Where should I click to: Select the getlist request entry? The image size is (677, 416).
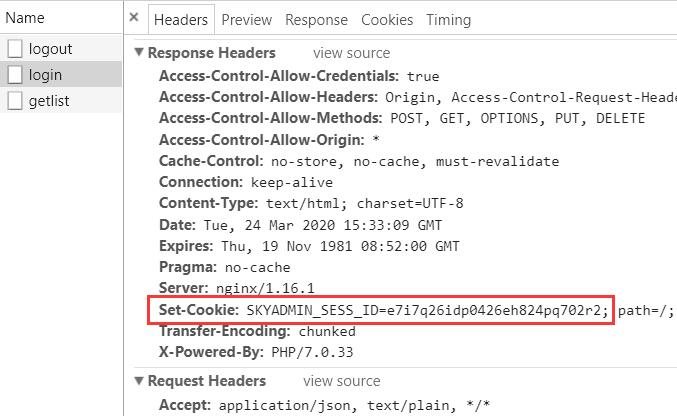61,101
